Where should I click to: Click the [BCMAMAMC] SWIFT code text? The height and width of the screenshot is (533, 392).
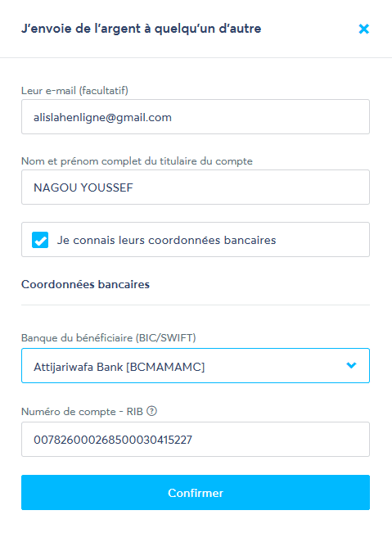165,367
